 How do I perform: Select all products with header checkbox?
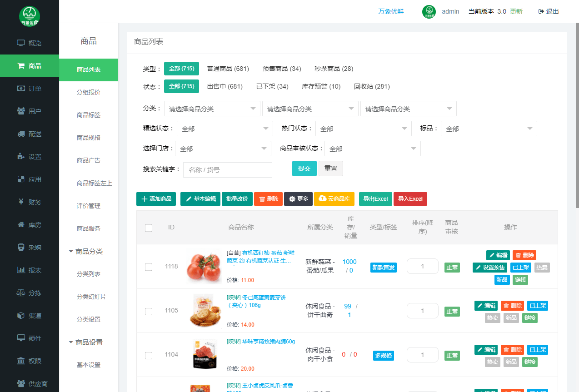click(149, 228)
